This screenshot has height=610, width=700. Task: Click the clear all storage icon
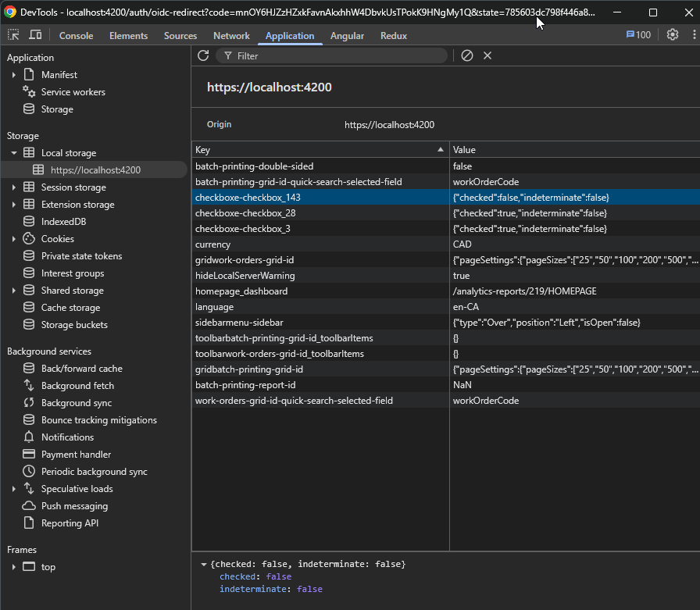467,55
